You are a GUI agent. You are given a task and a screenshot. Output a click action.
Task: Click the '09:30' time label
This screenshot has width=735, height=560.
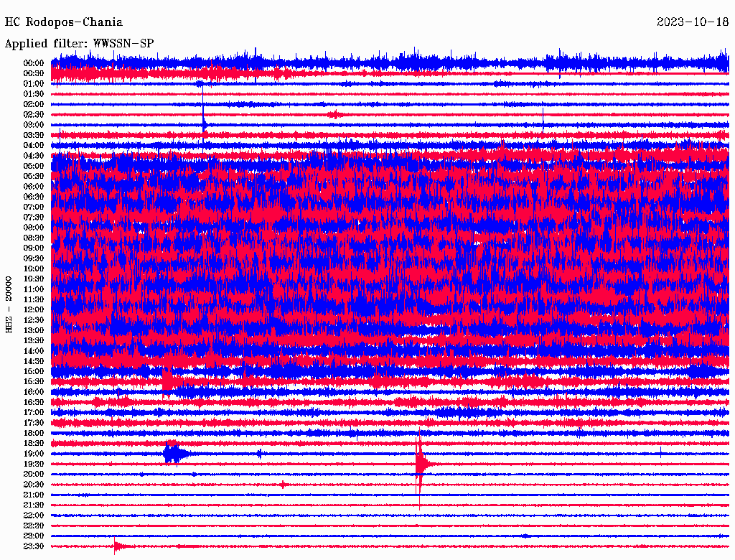[34, 258]
